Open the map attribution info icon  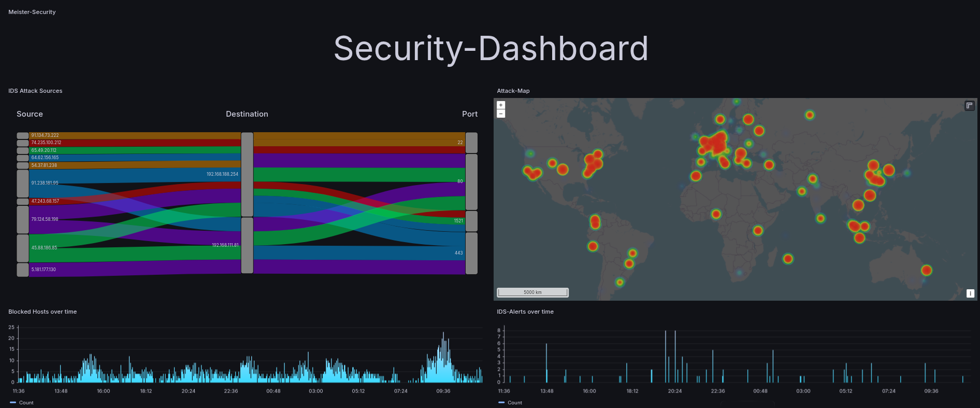(x=970, y=293)
